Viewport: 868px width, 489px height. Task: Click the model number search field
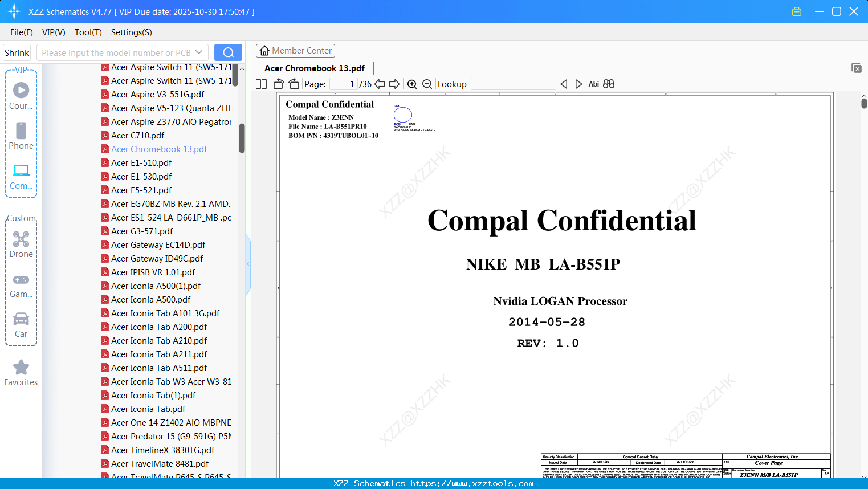coord(116,52)
